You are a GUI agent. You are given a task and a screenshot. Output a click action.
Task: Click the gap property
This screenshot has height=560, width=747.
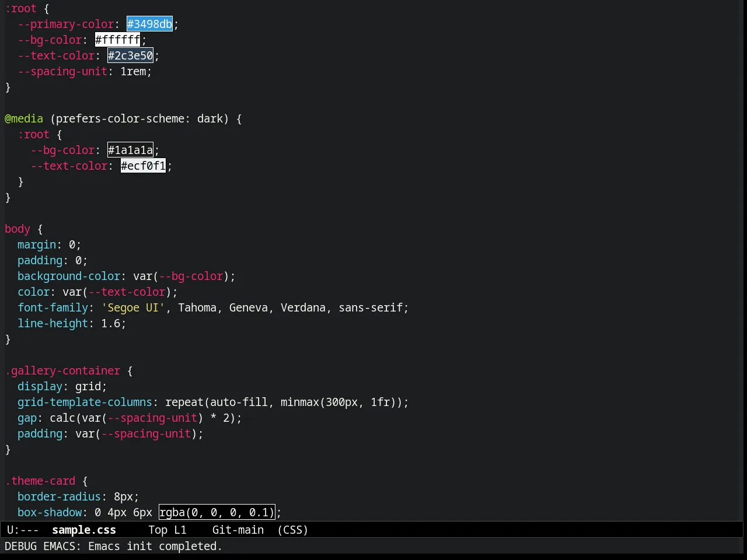(27, 418)
